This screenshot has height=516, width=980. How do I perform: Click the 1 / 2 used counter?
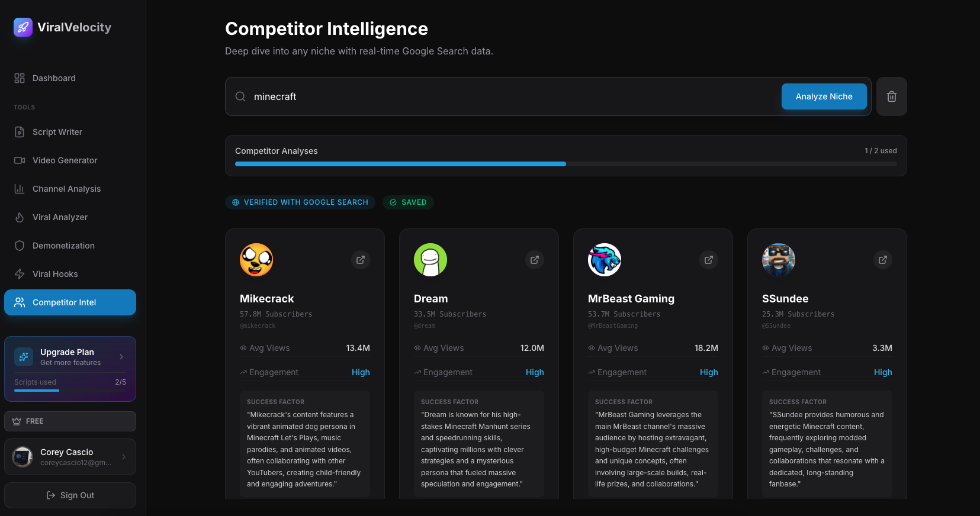[x=881, y=151]
